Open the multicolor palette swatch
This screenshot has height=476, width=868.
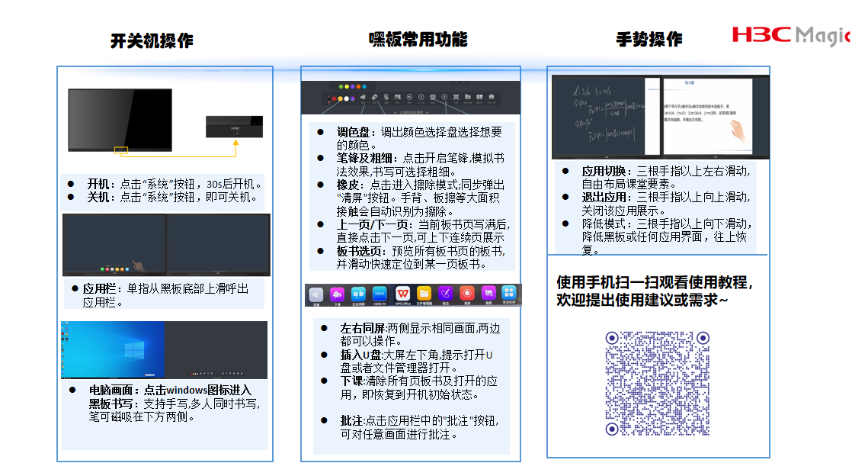tap(353, 98)
